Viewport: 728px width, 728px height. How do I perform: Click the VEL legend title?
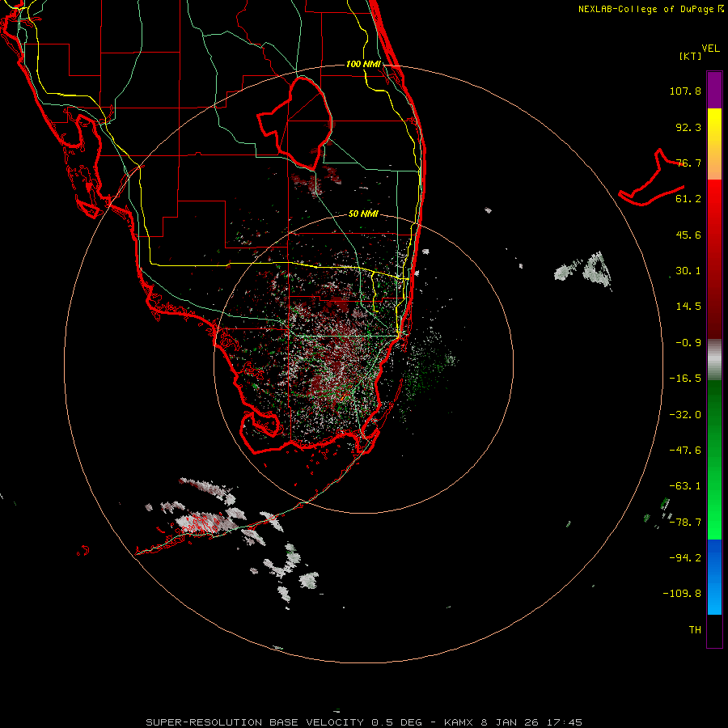click(711, 49)
